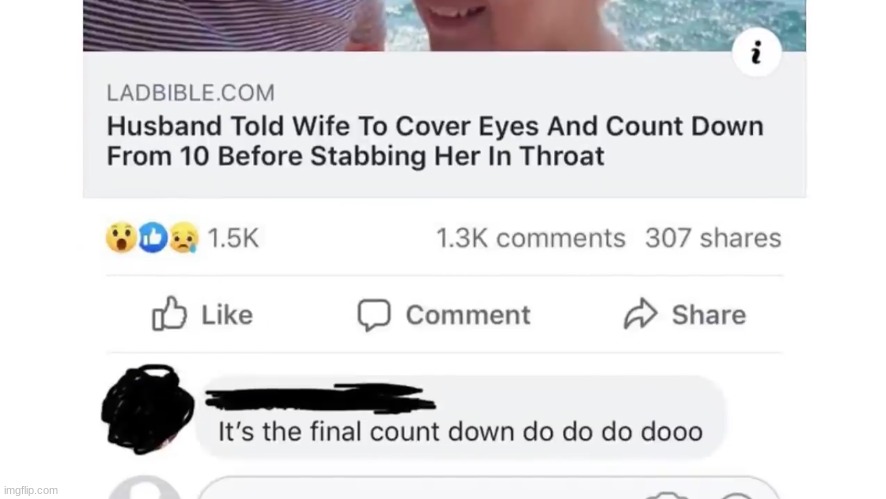Screen dimensions: 886x499
Task: Click the blue like reaction emoji
Action: 153,237
